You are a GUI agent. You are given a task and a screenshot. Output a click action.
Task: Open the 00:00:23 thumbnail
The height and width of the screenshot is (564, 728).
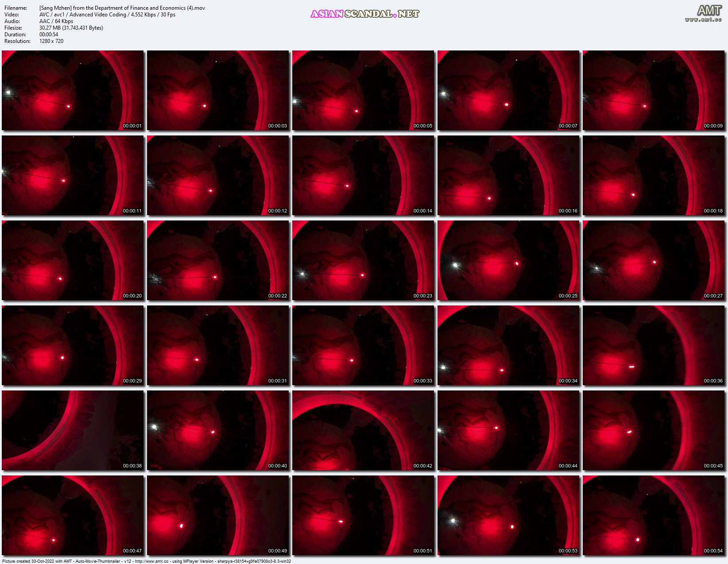click(x=363, y=260)
